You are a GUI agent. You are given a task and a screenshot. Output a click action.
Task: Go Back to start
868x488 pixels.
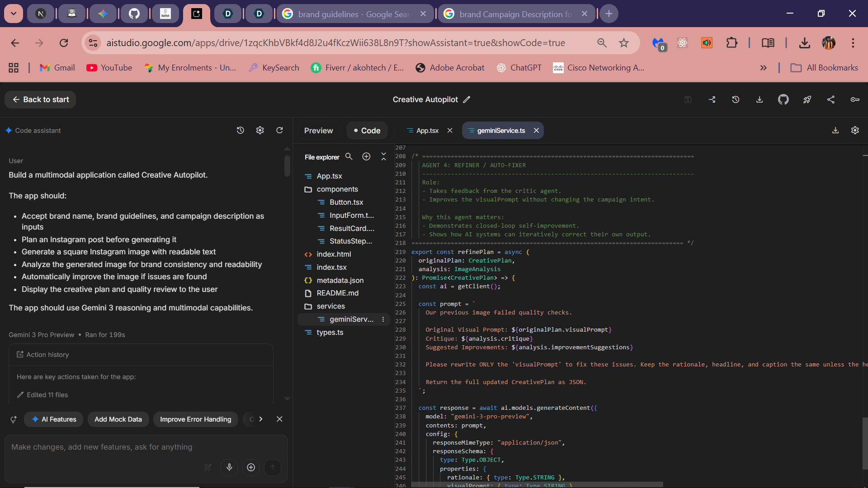[x=40, y=99]
